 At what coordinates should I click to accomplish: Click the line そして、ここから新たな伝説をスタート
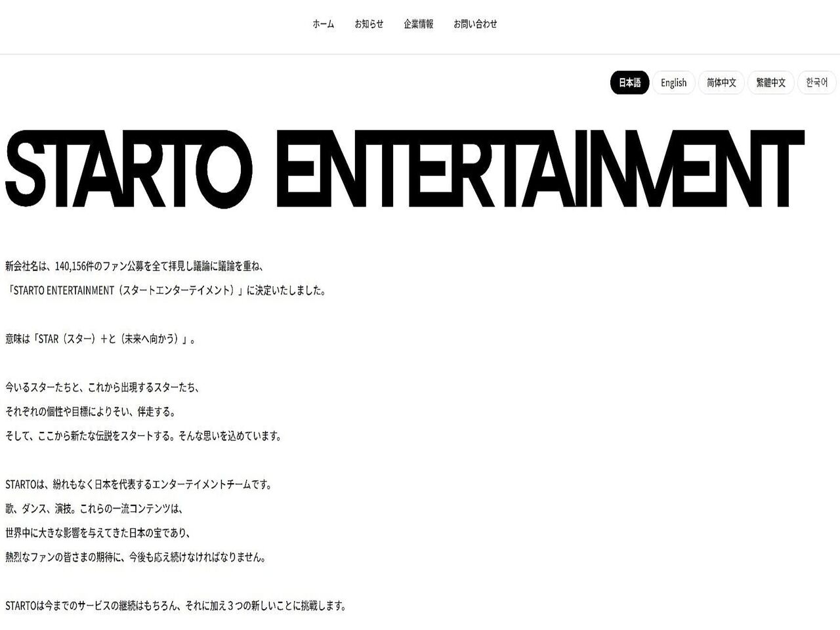(x=143, y=436)
